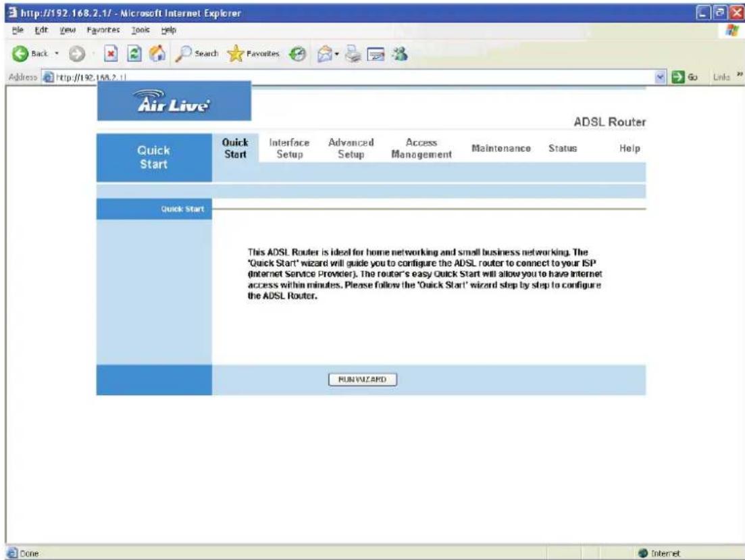Click the Mail envelope icon
745x560 pixels.
coord(324,54)
